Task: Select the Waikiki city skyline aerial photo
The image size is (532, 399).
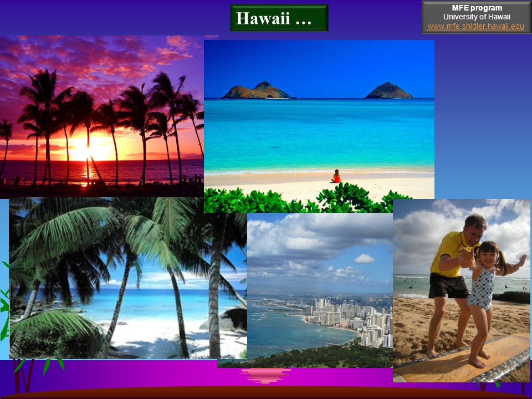Action: (320, 290)
